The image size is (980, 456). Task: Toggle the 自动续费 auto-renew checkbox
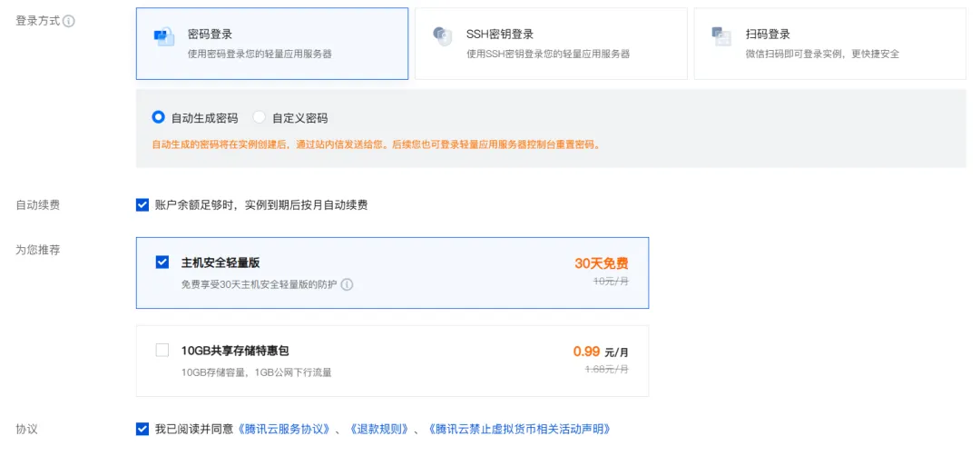point(142,204)
